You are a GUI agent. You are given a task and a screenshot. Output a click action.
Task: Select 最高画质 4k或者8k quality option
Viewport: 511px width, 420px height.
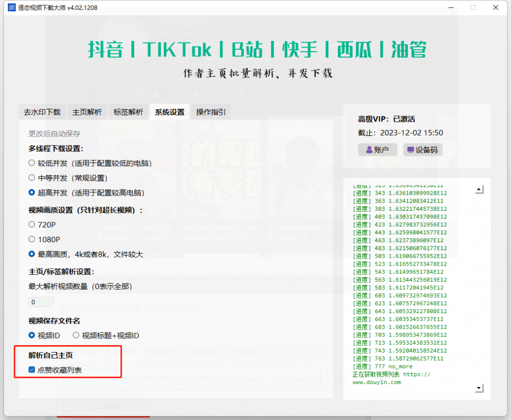(31, 254)
